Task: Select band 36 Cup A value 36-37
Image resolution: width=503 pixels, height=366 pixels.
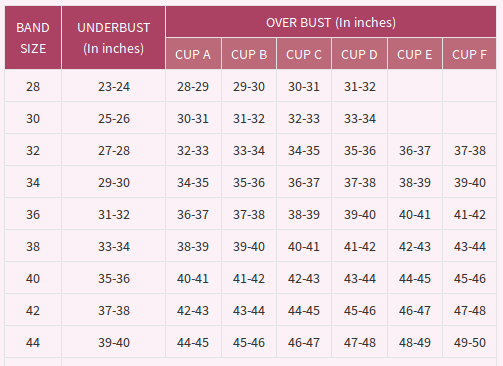Action: click(193, 215)
